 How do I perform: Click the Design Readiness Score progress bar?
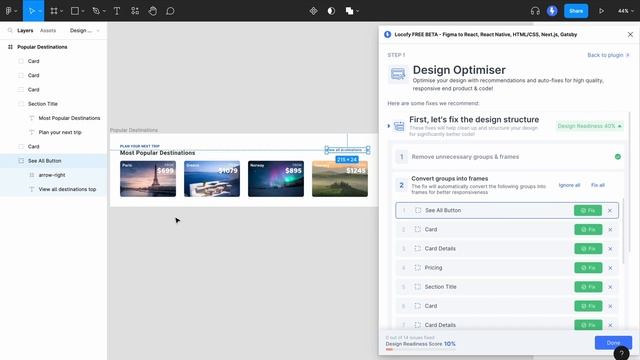420,349
